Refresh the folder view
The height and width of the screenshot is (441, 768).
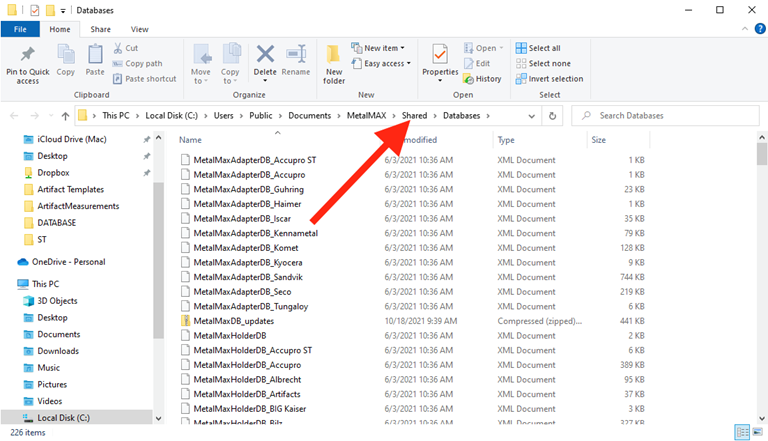point(552,116)
